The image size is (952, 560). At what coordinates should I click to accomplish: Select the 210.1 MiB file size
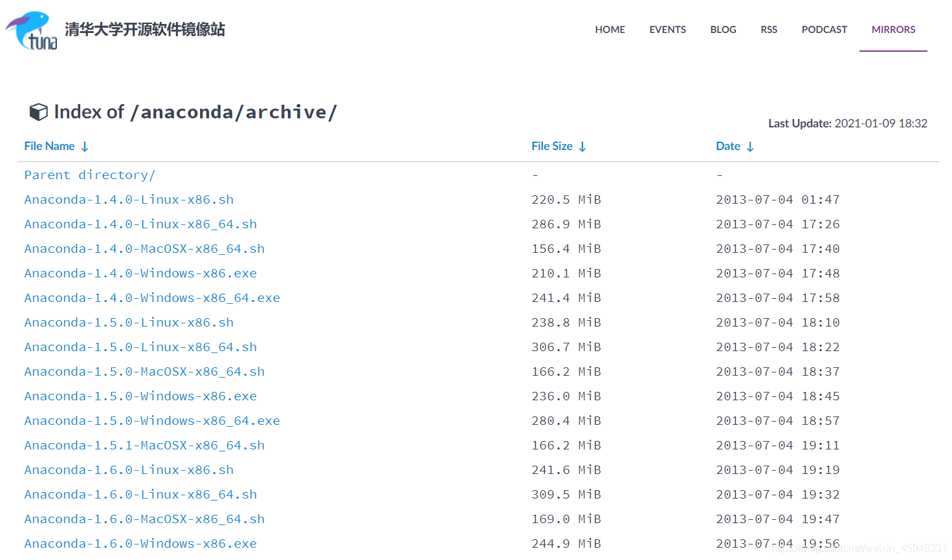pos(566,274)
